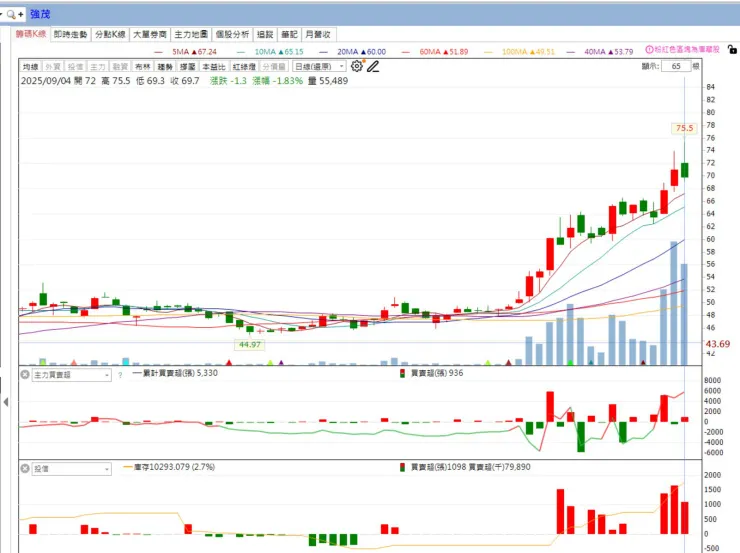This screenshot has width=740, height=553.
Task: Click the unlock padlock icon
Action: (732, 49)
